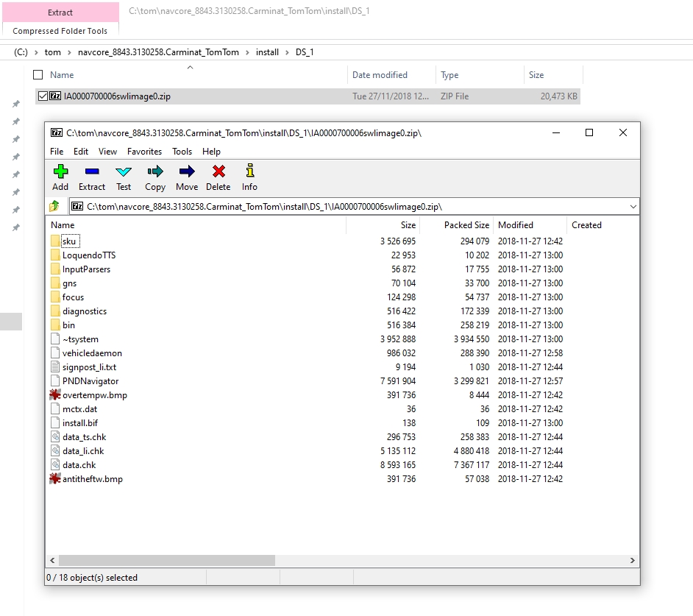Expand the chevron after navcore_8843.3130258.Carminat_TomTom
Viewport: 693px width, 616px height.
pyautogui.click(x=247, y=52)
